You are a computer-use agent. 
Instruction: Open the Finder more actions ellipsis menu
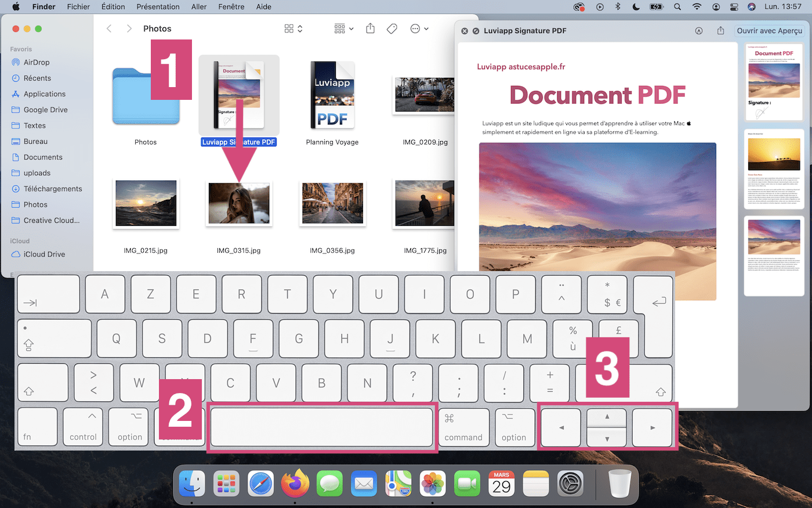pyautogui.click(x=419, y=28)
